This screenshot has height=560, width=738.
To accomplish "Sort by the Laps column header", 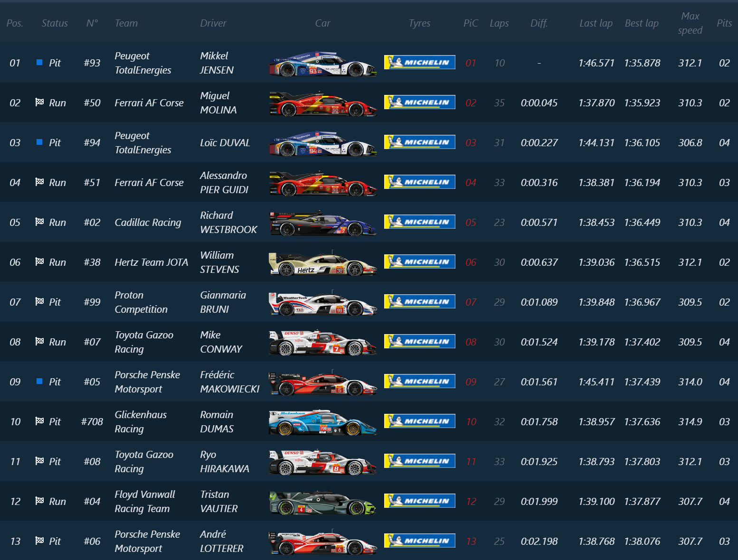I will point(499,23).
